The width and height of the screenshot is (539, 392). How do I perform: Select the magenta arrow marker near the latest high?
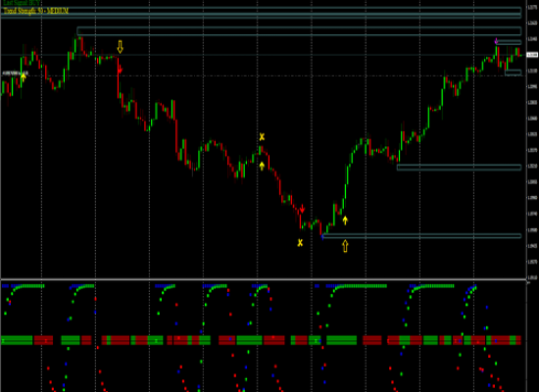click(496, 41)
